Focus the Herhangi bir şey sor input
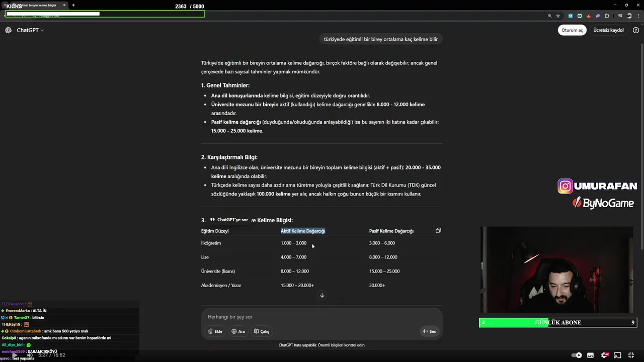Screen dimensions: 644x362 (322, 317)
